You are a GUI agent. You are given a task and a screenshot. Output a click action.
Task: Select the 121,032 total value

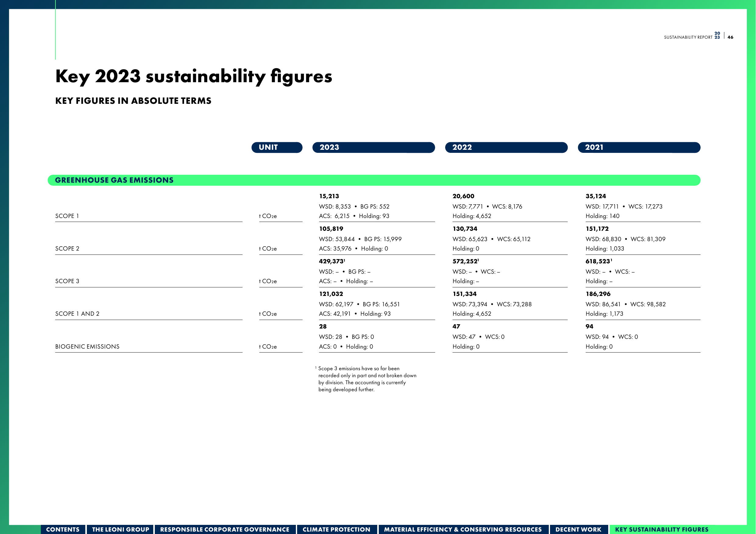(x=331, y=294)
